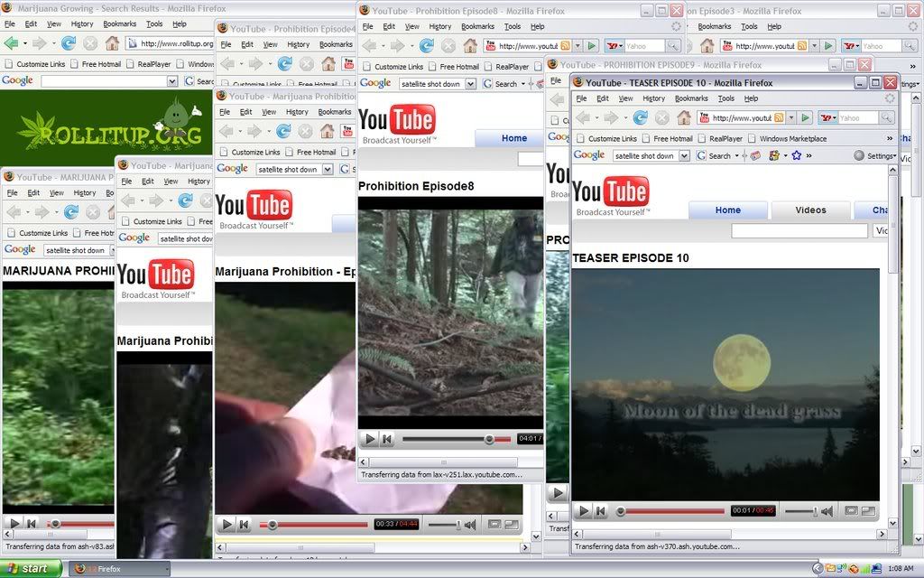Click the Back arrow in TEASER EPISODE 10 window

(583, 118)
